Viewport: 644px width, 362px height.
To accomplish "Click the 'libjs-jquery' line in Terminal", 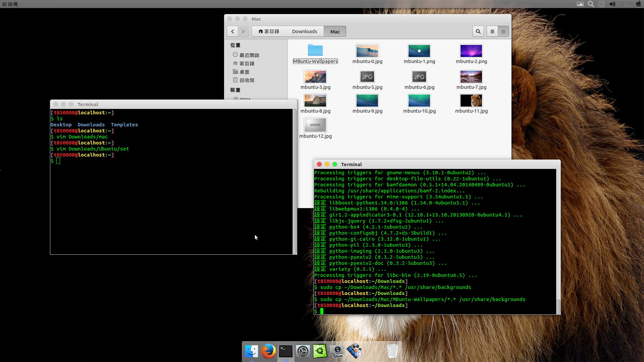I will (x=379, y=221).
